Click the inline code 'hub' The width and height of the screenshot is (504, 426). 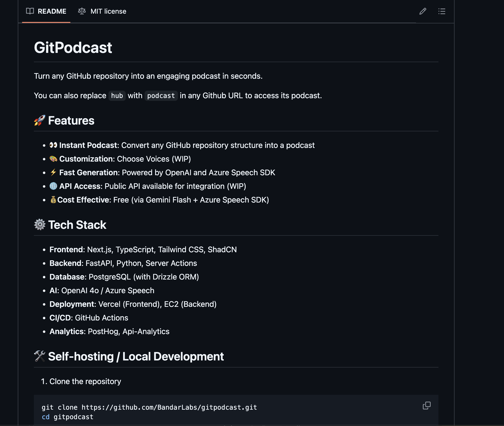pos(117,96)
